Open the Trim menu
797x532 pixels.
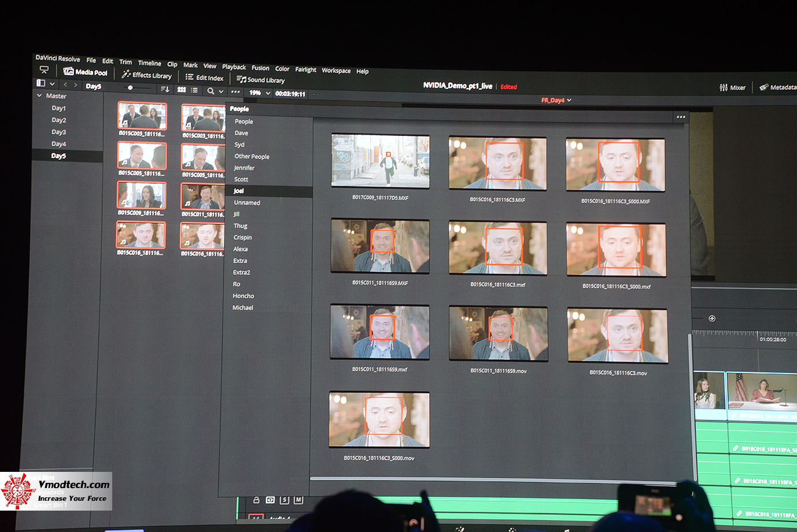point(126,62)
